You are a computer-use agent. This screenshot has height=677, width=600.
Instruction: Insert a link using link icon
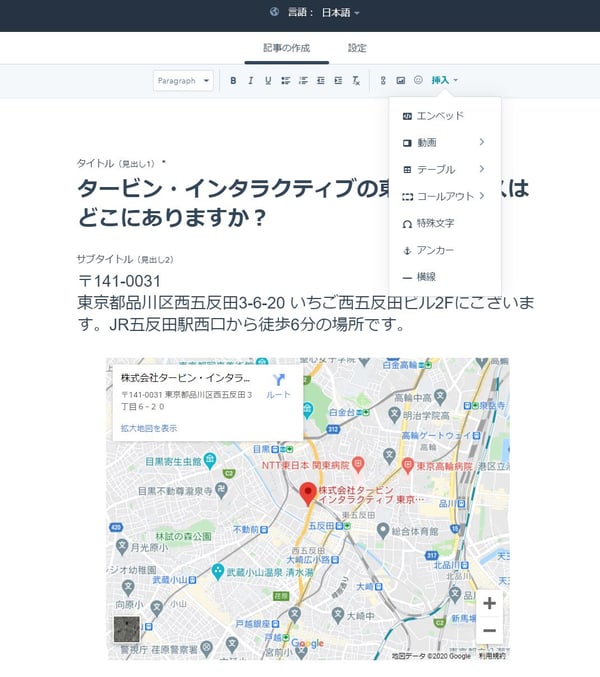[382, 80]
